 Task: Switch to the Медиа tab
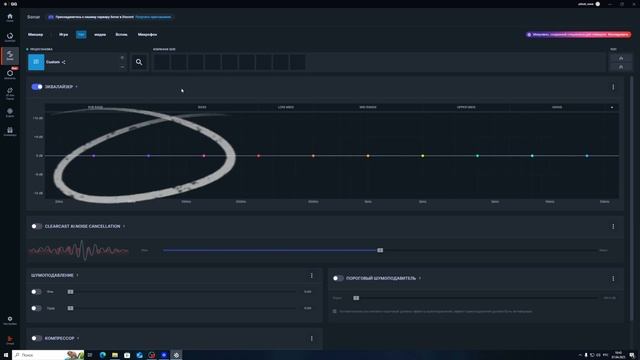click(100, 35)
